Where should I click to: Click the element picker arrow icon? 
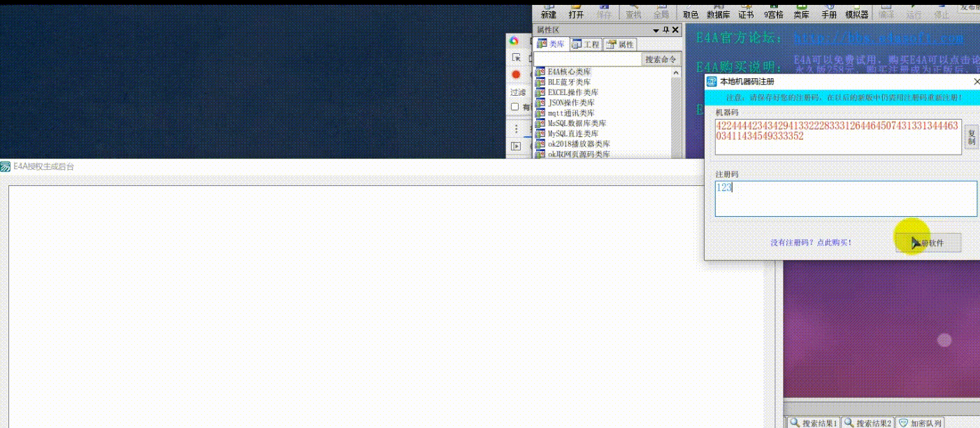[516, 57]
